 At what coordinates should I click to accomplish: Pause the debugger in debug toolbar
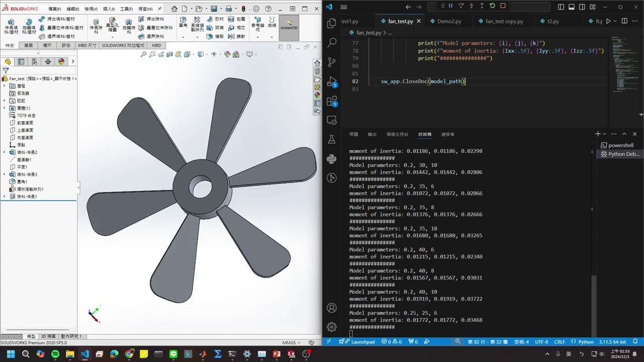coord(450,6)
